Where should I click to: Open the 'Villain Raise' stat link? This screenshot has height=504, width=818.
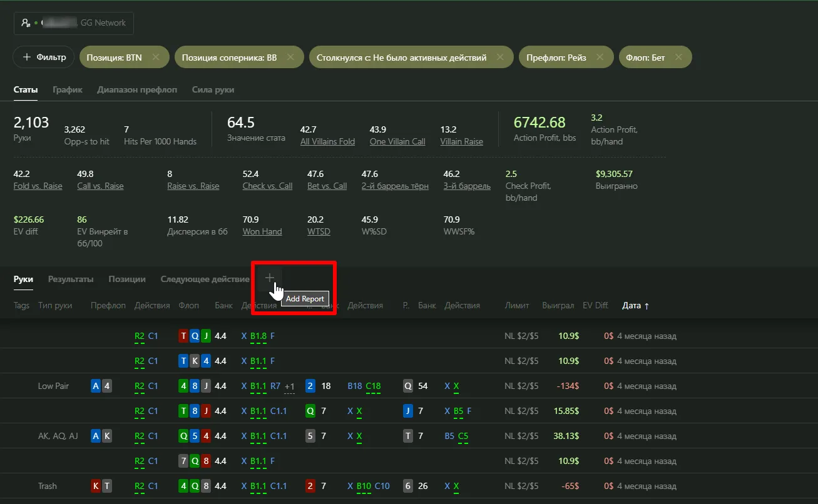point(461,142)
